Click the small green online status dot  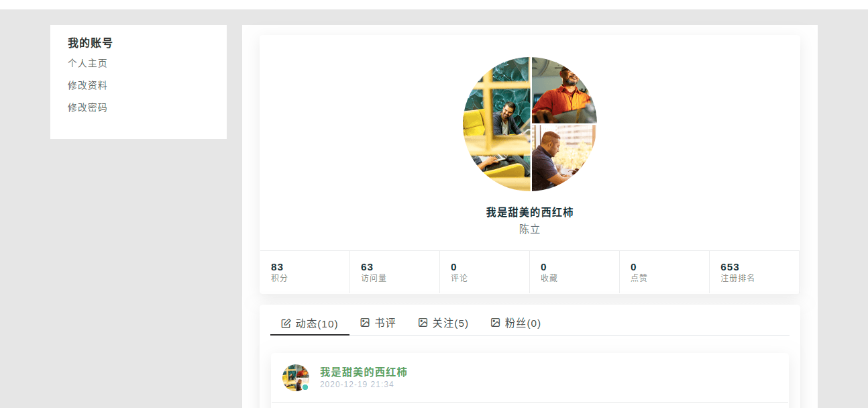pyautogui.click(x=305, y=387)
